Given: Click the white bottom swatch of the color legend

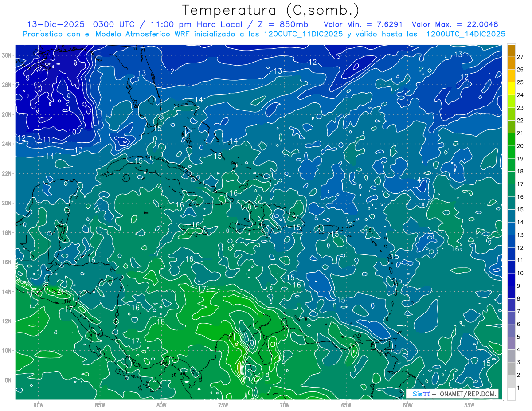Looking at the screenshot, I should (x=511, y=394).
